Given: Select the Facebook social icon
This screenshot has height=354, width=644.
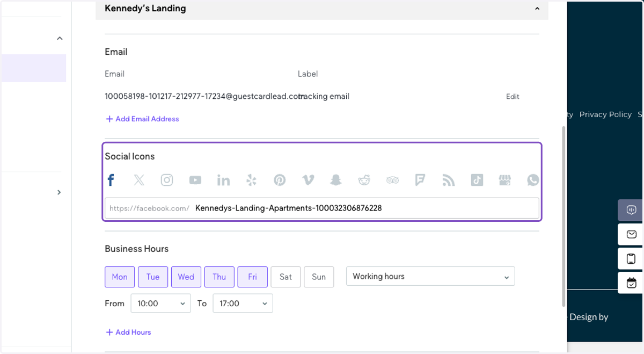Looking at the screenshot, I should click(x=111, y=180).
